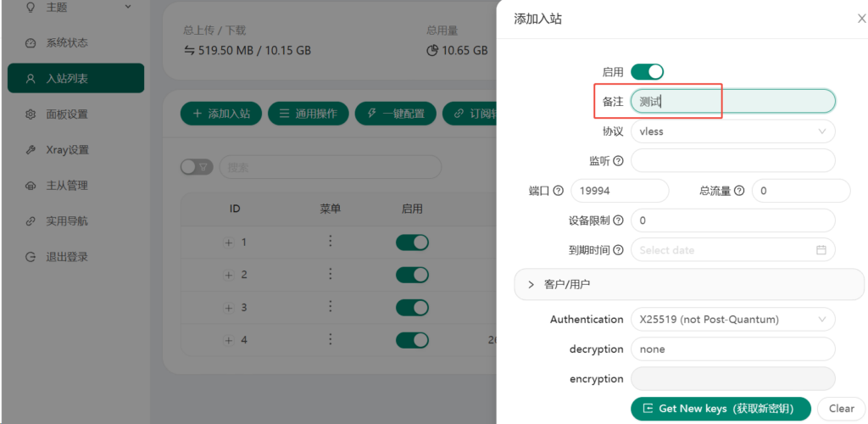The image size is (868, 424).
Task: Click the plus icon to expand row 3
Action: (x=229, y=308)
